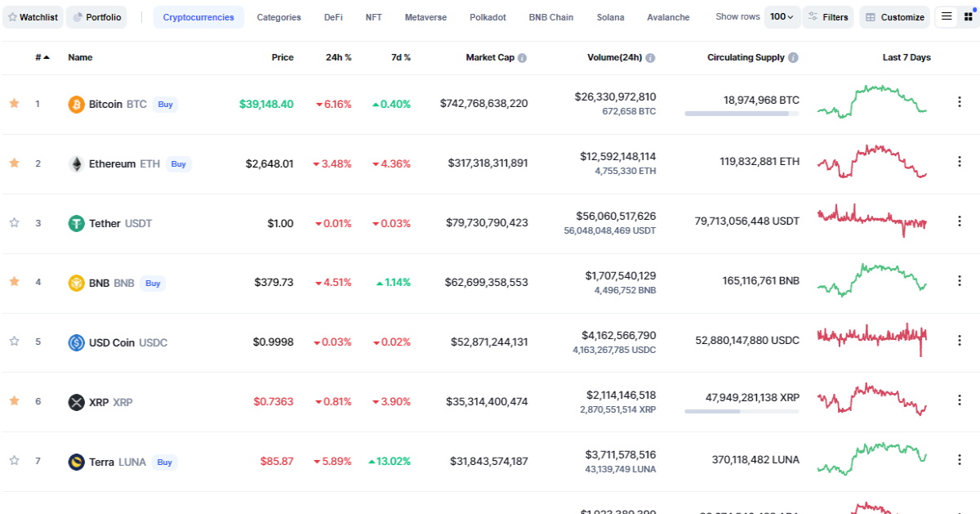Open Ethereum 7-day sparkline chart
This screenshot has width=980, height=514.
point(872,161)
